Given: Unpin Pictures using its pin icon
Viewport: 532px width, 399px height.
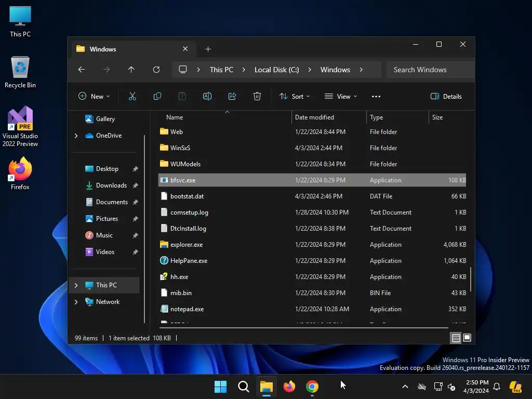Looking at the screenshot, I should coord(136,219).
